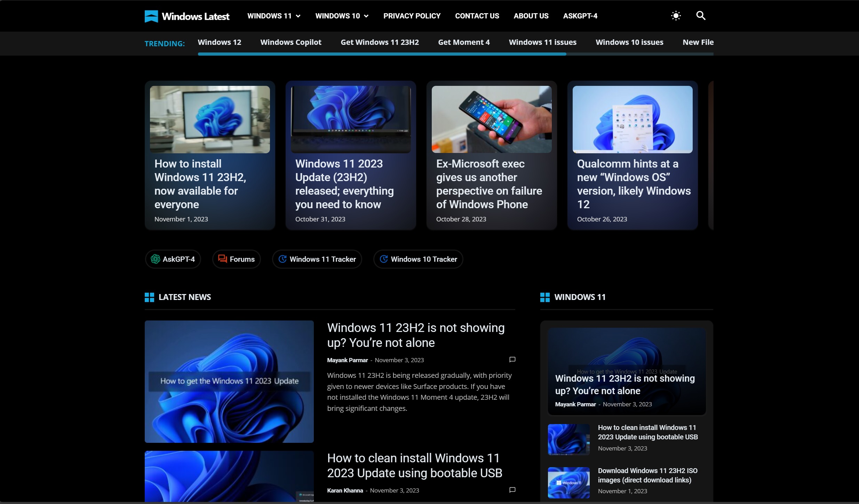
Task: Click the trending bar horizontal scrollbar
Action: [382, 54]
